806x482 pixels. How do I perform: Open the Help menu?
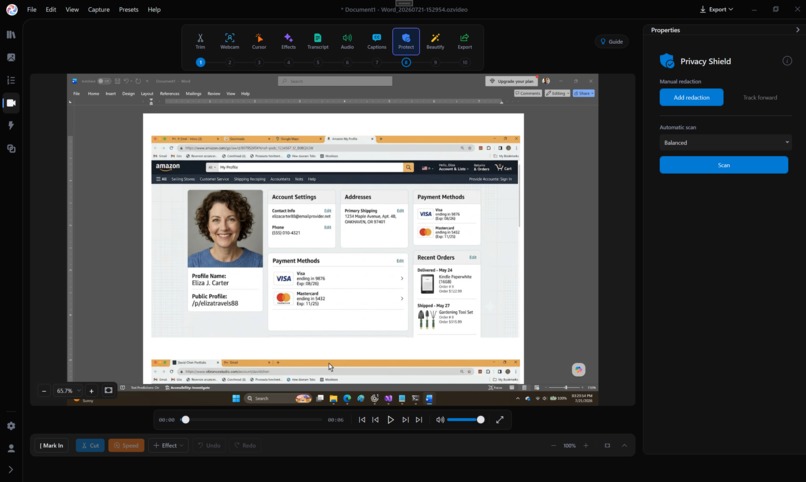[154, 9]
